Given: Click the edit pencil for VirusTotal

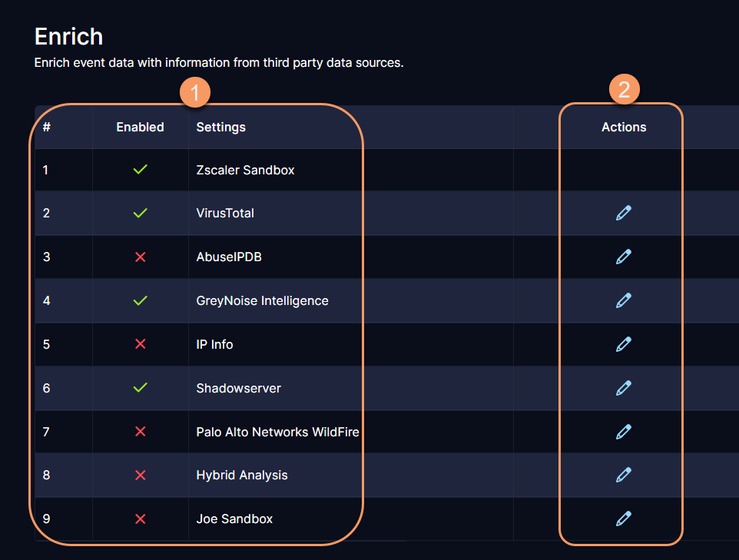Looking at the screenshot, I should coord(624,213).
